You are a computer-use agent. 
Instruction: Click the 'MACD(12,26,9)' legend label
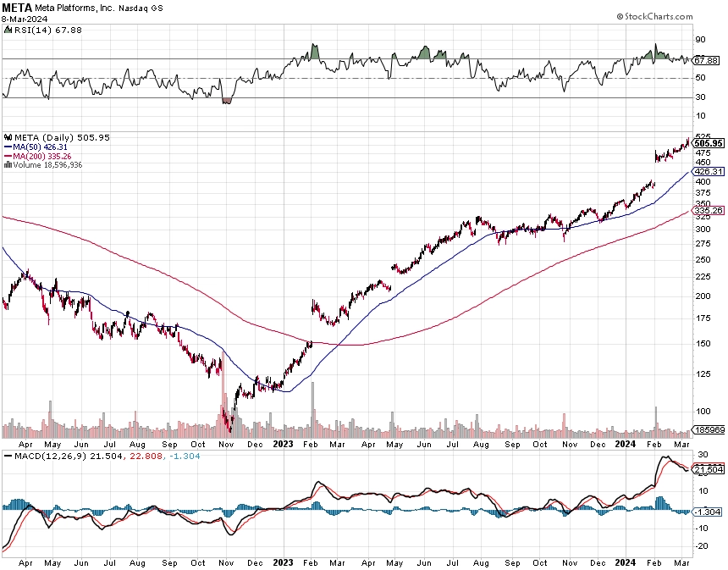coord(51,457)
